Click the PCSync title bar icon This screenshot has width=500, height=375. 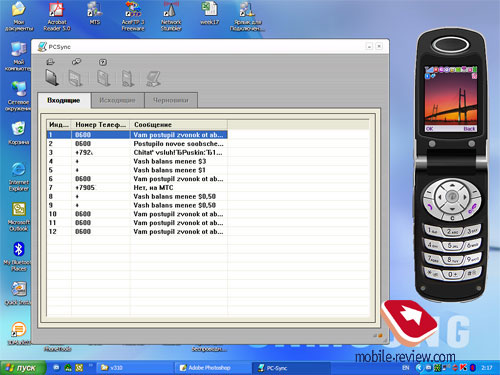42,47
